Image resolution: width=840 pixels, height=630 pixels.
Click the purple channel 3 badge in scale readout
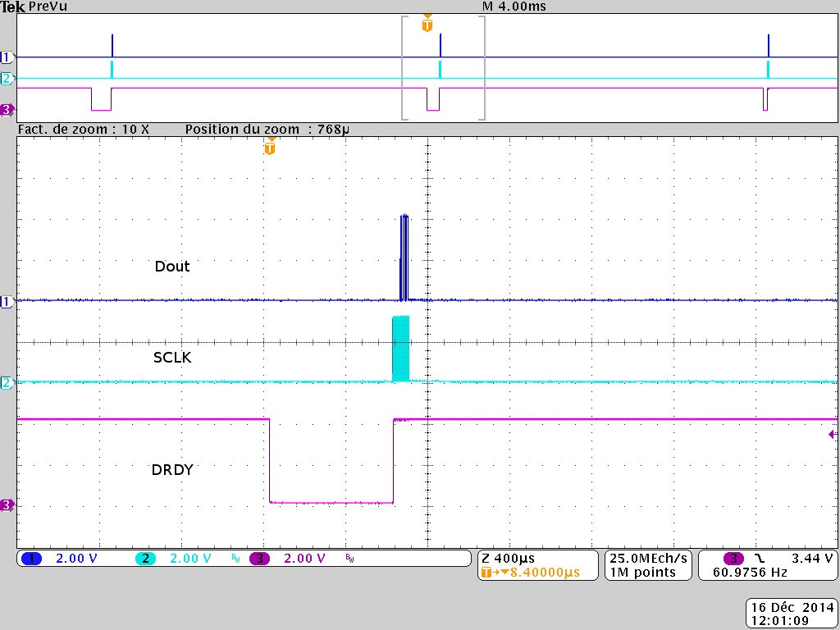point(260,559)
